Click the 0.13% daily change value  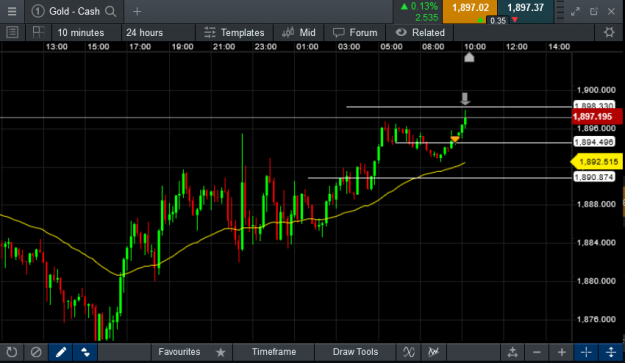tap(424, 6)
